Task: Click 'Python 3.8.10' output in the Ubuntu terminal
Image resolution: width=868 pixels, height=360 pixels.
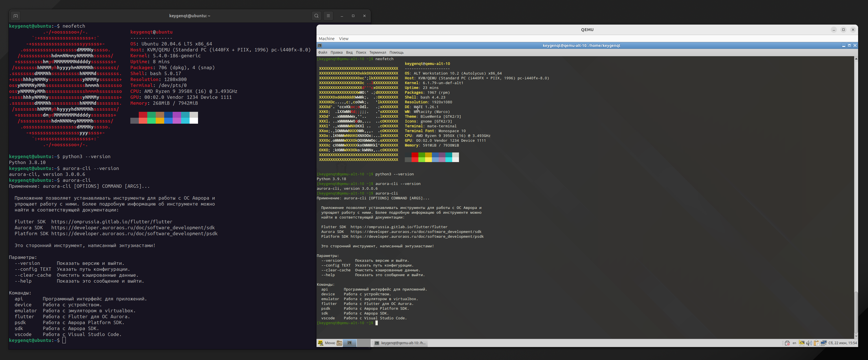Action: [x=27, y=163]
